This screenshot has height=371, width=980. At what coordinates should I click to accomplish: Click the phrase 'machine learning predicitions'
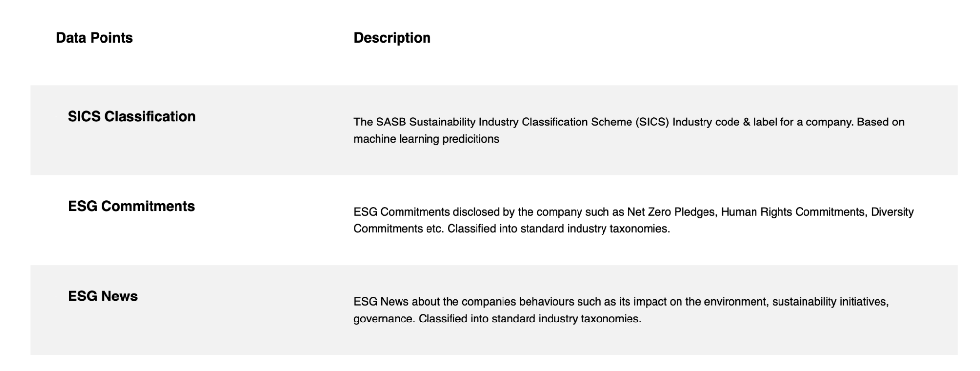[x=427, y=139]
